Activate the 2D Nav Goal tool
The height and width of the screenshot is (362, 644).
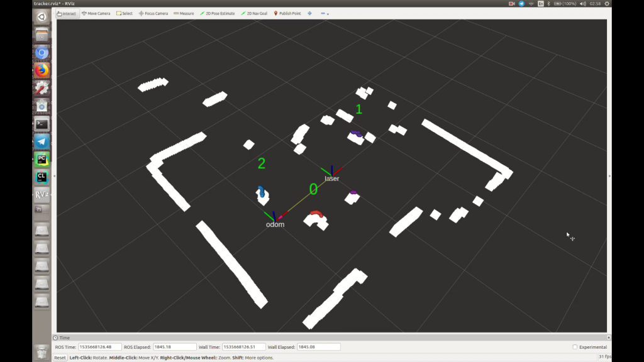point(253,13)
